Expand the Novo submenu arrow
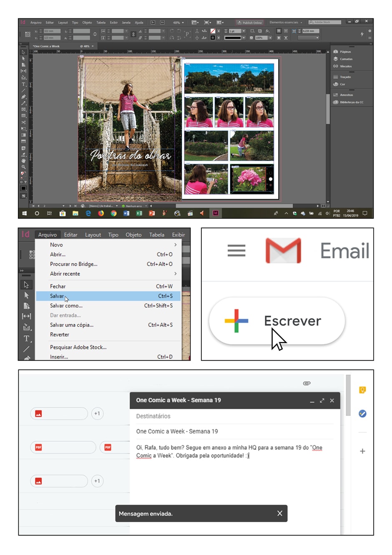 pyautogui.click(x=175, y=245)
